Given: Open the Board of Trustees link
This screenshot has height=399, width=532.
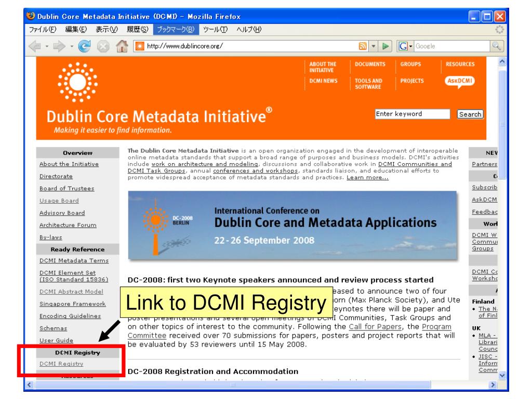Looking at the screenshot, I should [x=67, y=189].
